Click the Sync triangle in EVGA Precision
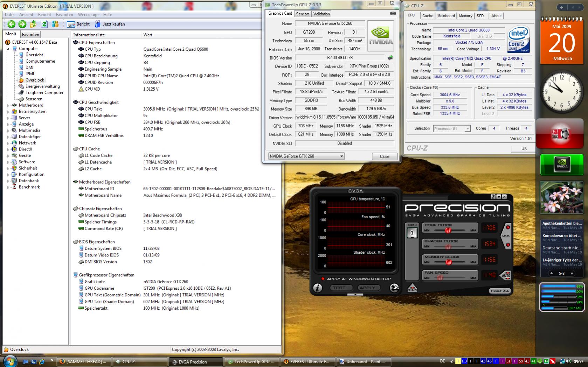588x367 pixels. point(412,288)
